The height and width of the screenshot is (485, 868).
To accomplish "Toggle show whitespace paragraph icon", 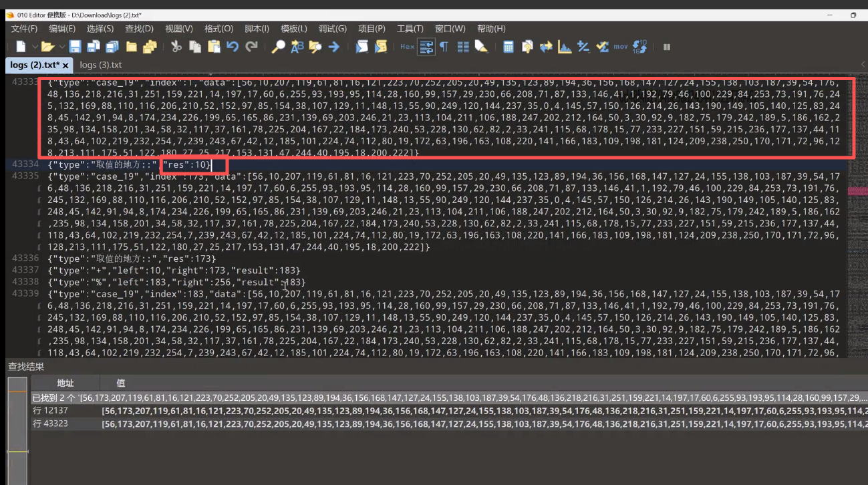I will click(444, 47).
